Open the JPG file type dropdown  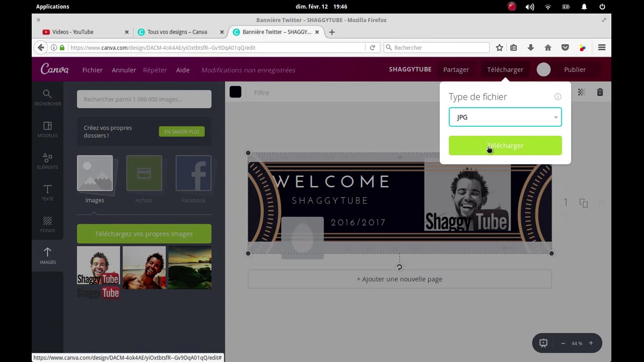(x=505, y=117)
